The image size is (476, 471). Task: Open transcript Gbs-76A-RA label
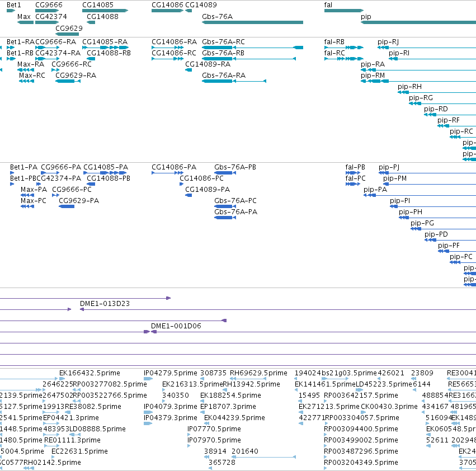224,76
